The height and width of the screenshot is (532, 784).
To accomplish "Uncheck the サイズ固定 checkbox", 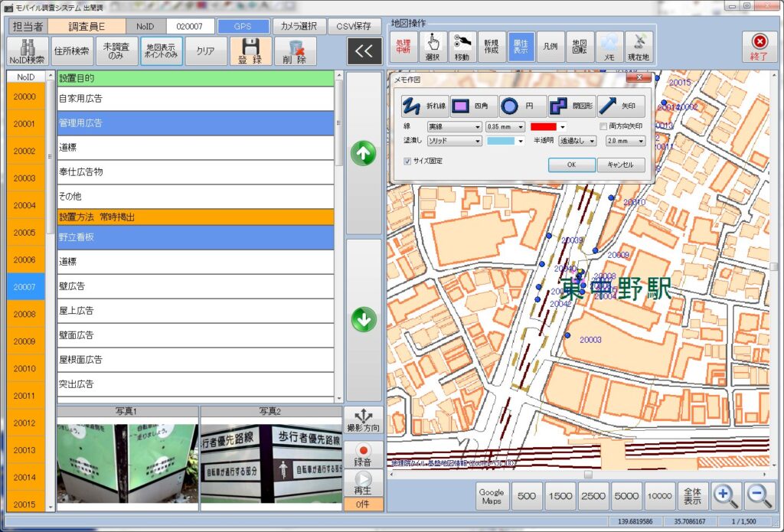I will coord(407,162).
